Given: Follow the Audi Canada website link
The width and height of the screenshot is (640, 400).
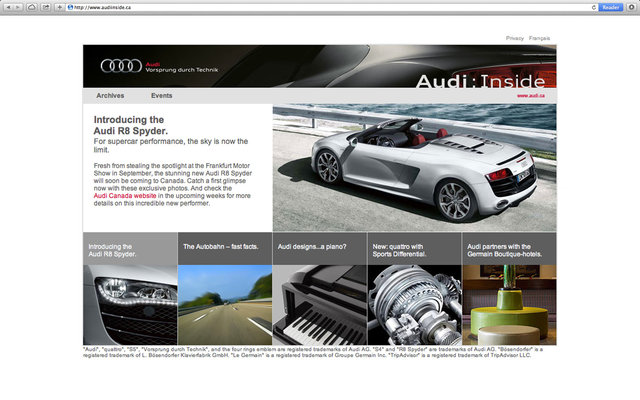Looking at the screenshot, I should click(x=125, y=196).
